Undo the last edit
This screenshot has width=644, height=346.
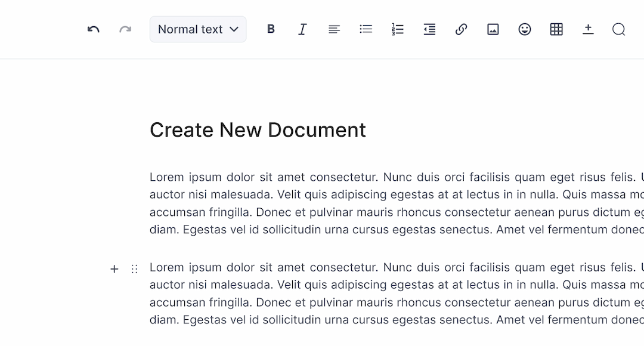pos(93,29)
